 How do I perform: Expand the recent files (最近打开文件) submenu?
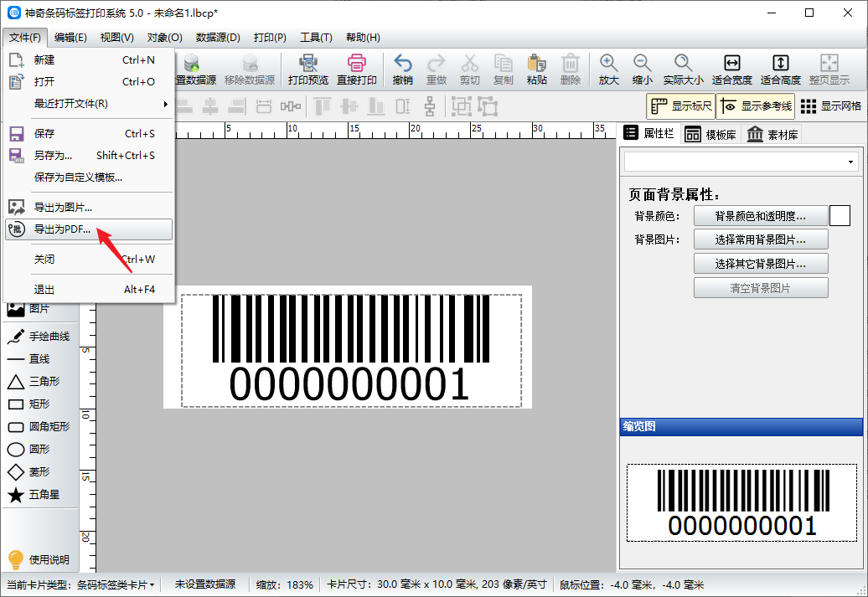point(89,104)
